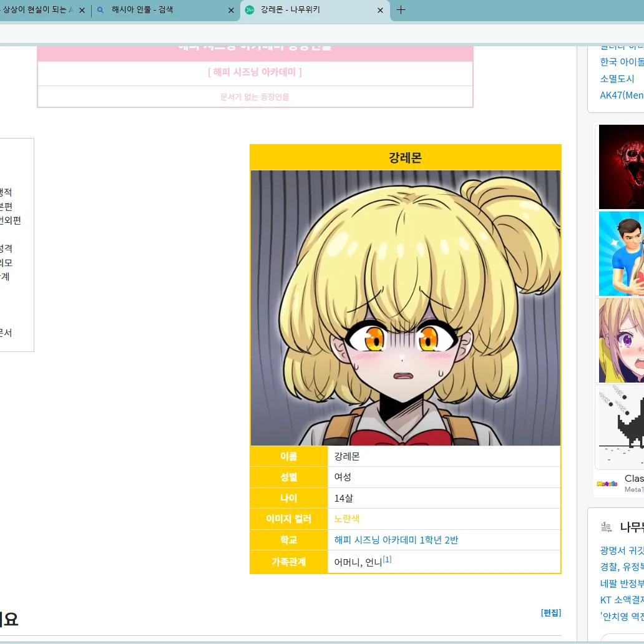Open the red skull horror ad thumbnail
644x644 pixels.
click(x=621, y=167)
